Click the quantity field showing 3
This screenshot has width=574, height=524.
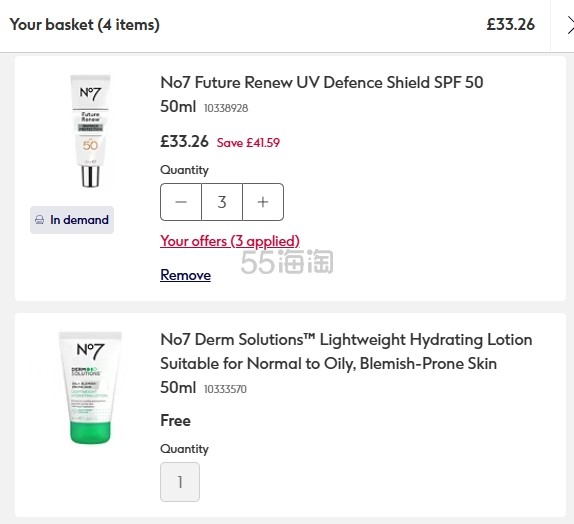(222, 202)
